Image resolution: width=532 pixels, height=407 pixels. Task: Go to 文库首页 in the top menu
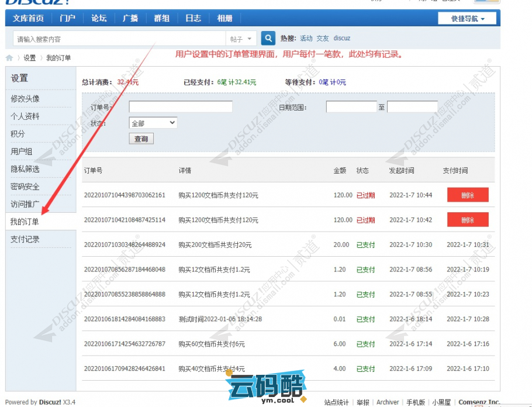pyautogui.click(x=29, y=19)
